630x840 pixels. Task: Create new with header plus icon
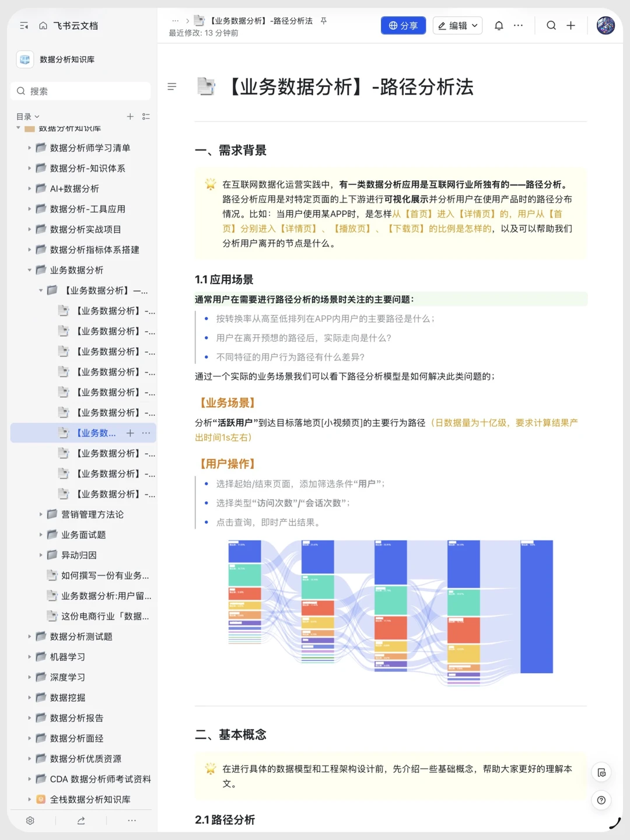click(571, 26)
